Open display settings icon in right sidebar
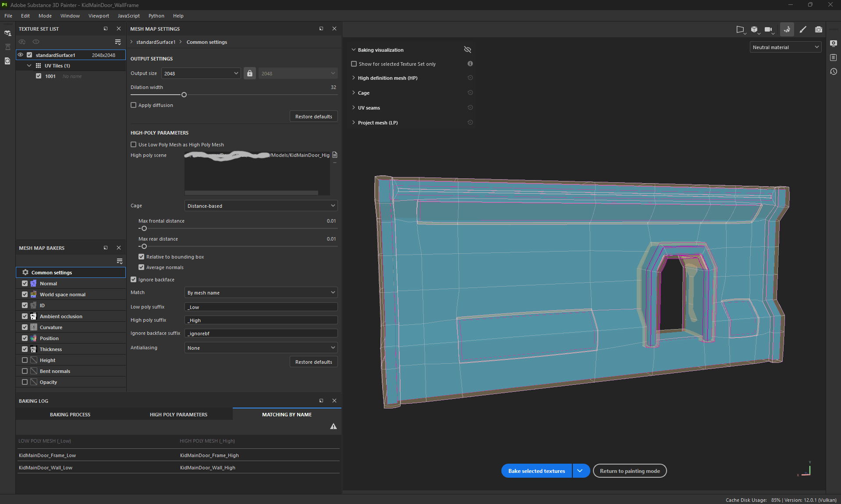Image resolution: width=841 pixels, height=504 pixels. coord(834,43)
